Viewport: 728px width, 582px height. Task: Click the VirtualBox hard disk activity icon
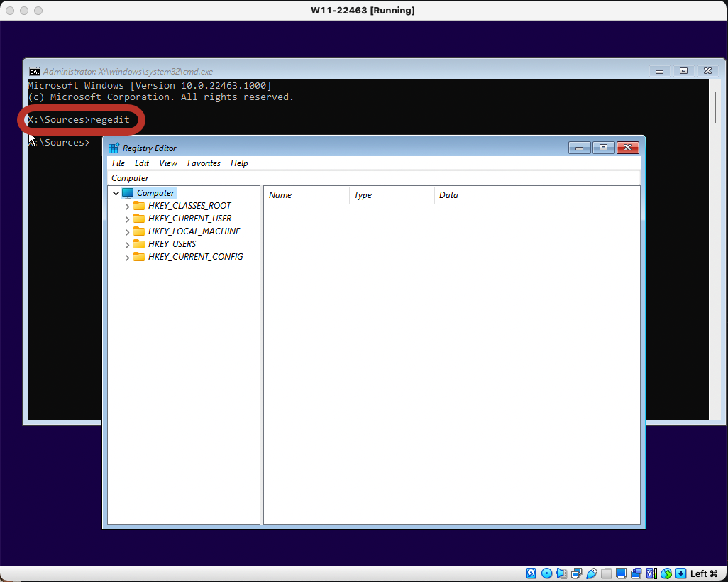531,573
